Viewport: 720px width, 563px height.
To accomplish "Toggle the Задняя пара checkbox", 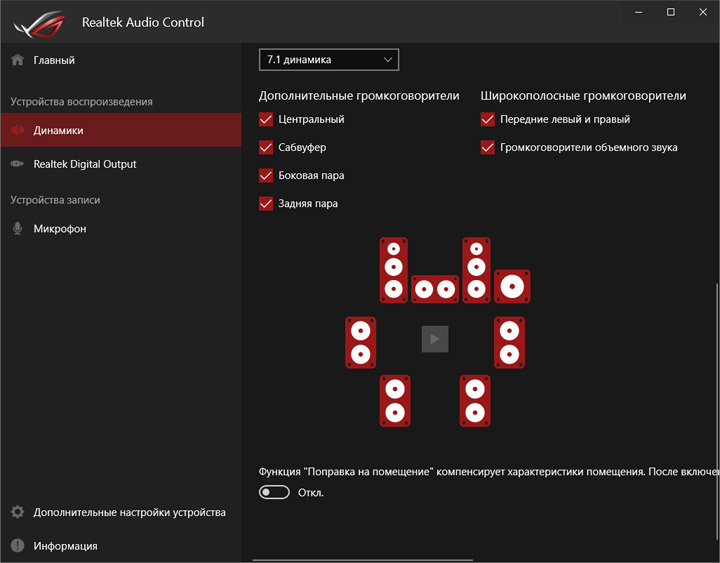I will (266, 204).
